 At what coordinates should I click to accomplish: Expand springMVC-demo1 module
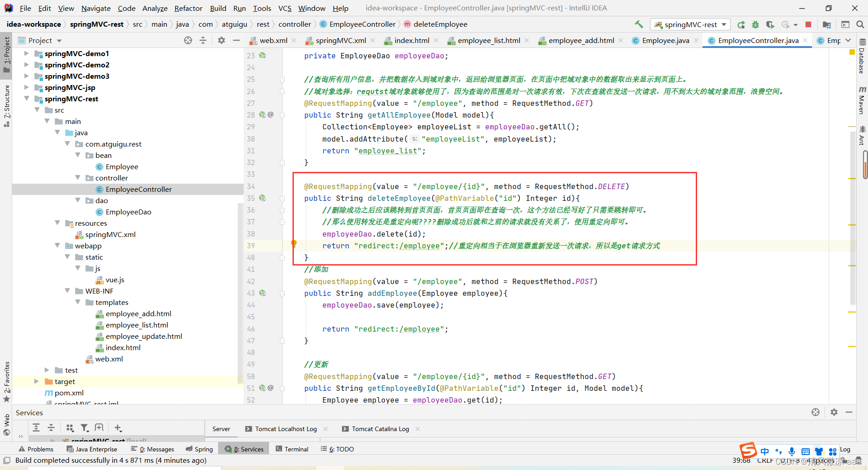26,53
